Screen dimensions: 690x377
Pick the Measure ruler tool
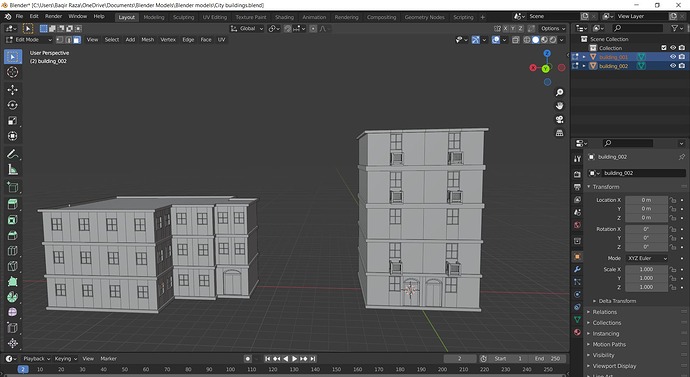(13, 169)
